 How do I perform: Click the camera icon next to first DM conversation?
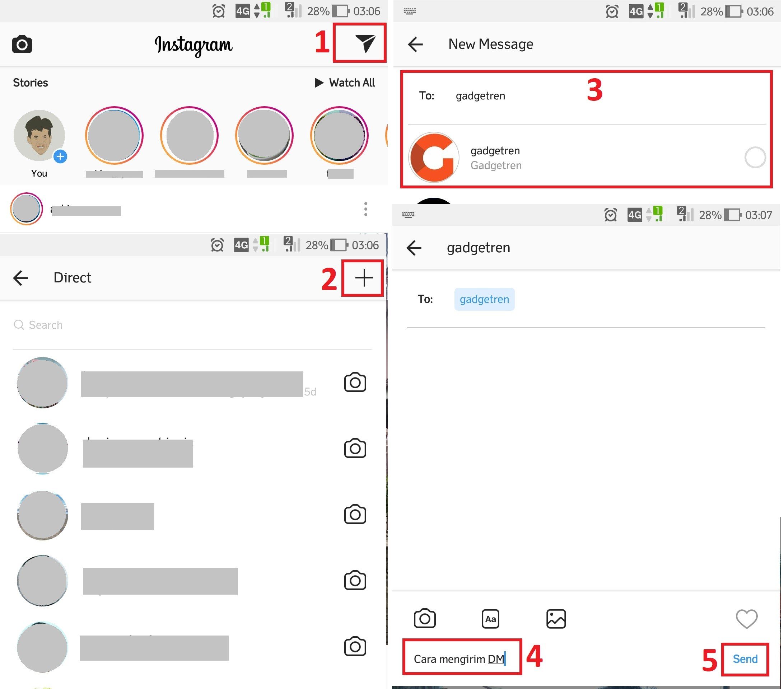tap(356, 382)
